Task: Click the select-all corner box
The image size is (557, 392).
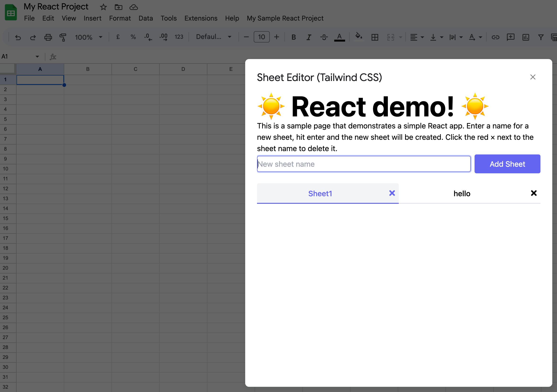Action: tap(8, 69)
